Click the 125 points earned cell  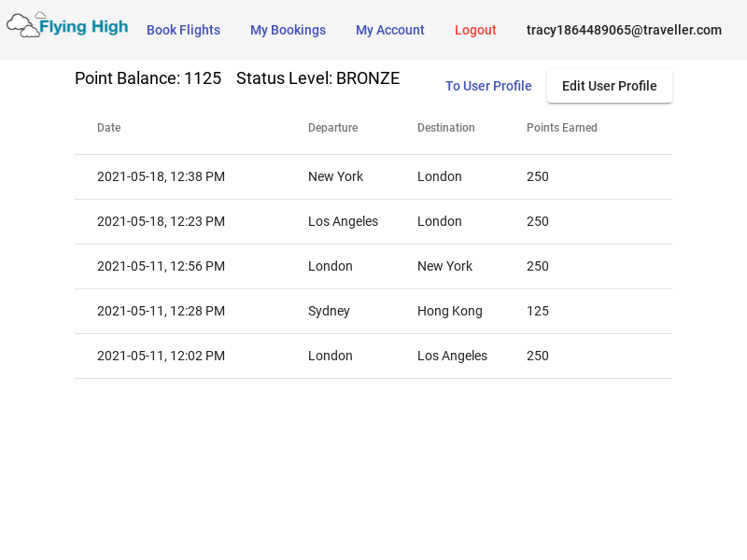click(x=537, y=311)
